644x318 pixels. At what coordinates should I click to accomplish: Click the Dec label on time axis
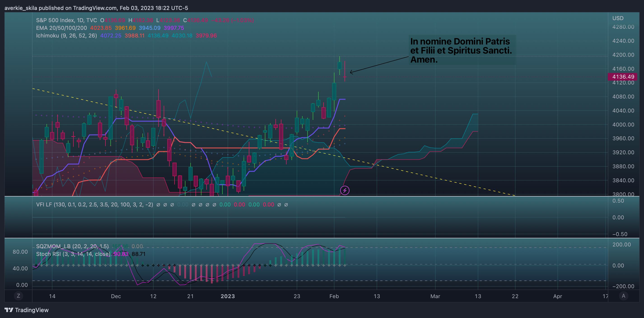click(116, 296)
